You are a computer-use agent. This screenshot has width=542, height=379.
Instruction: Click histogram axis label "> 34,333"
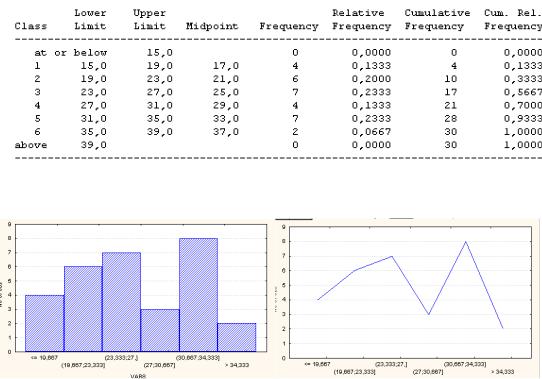click(237, 365)
